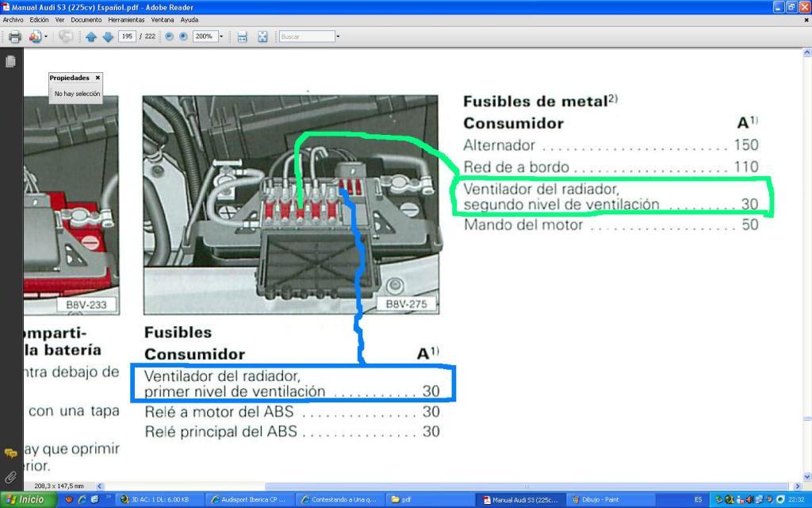Click the B8V-275 fuse box photo
Image resolution: width=812 pixels, height=508 pixels.
coord(290,205)
